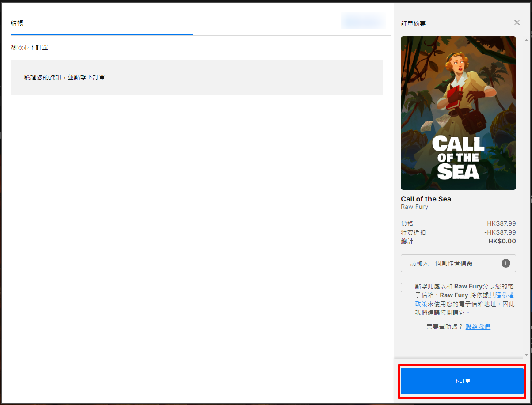Click the '訂單摘要' heading
The width and height of the screenshot is (532, 405).
click(x=413, y=23)
